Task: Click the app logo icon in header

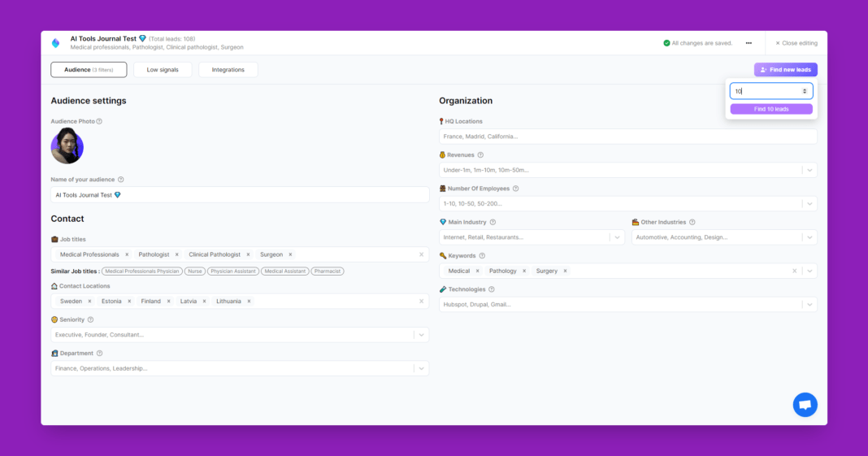Action: point(55,43)
